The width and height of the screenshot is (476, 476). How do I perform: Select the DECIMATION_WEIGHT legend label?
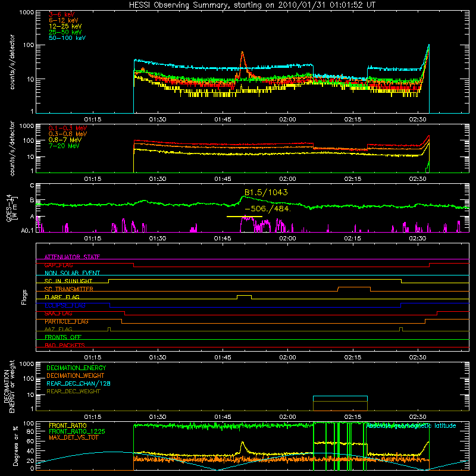coord(76,375)
